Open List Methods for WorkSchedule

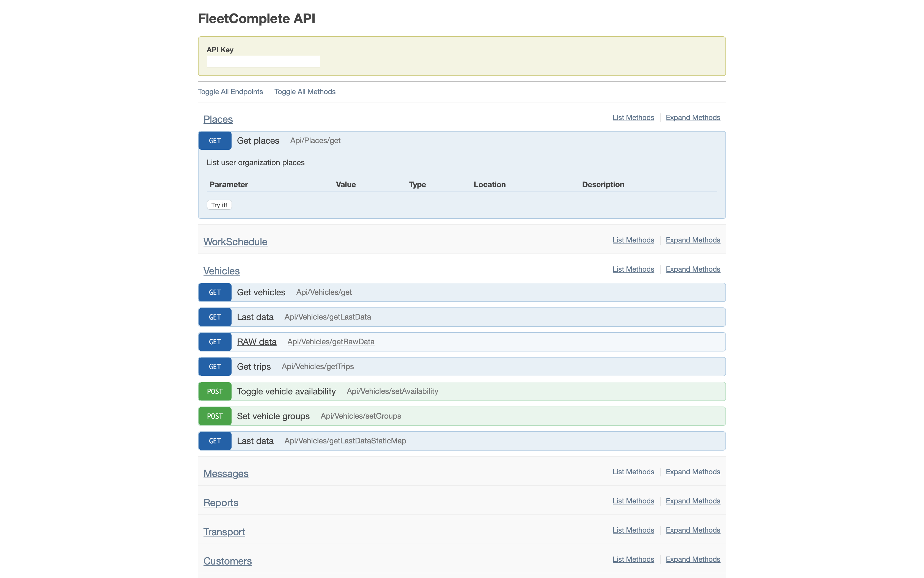tap(633, 240)
